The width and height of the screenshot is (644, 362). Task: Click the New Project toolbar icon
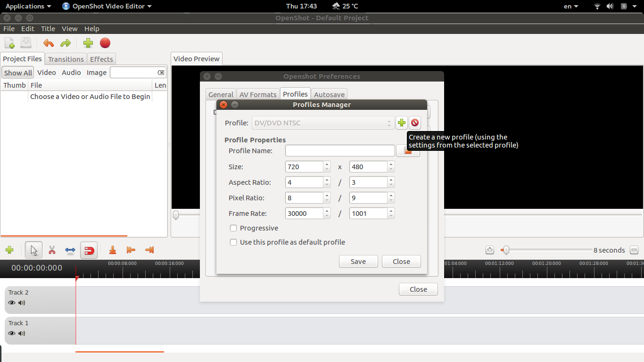9,43
